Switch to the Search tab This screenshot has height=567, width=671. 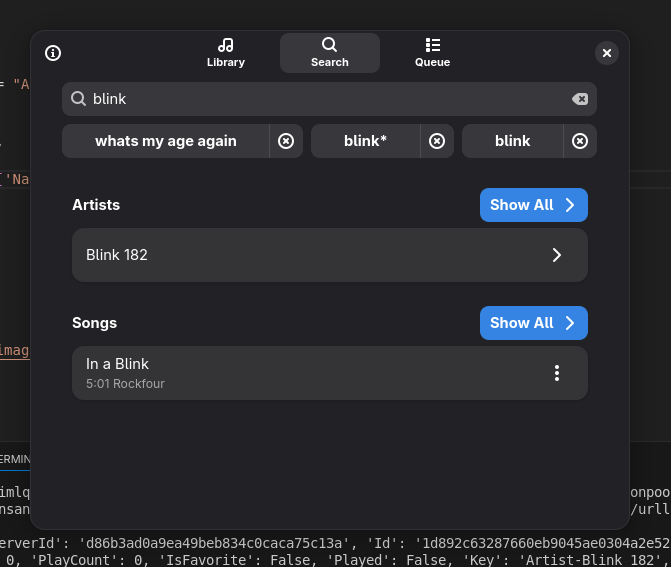coord(330,53)
